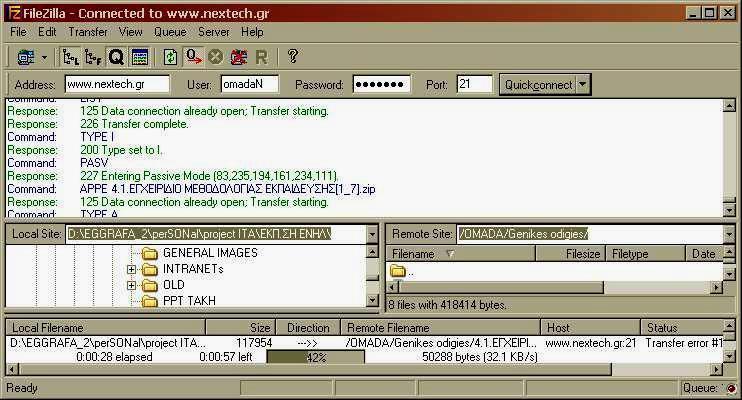742x400 pixels.
Task: Open the View menu
Action: tap(130, 32)
